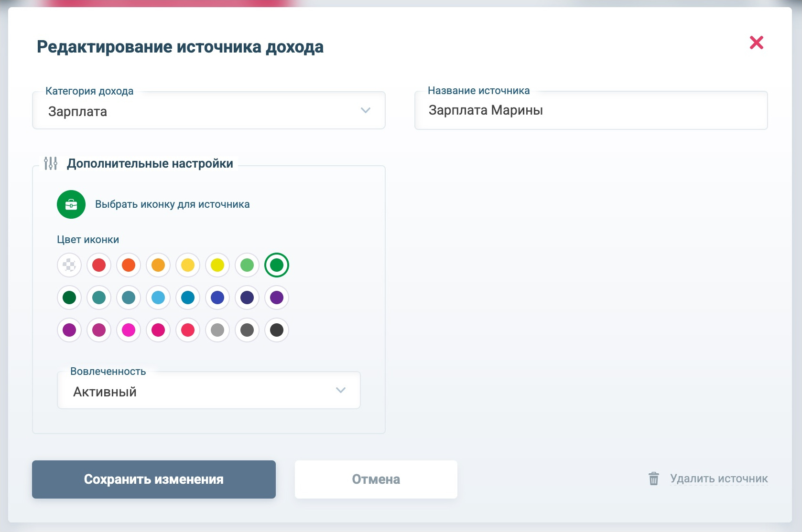Select the dark navy indigo swatch
Image resolution: width=802 pixels, height=532 pixels.
[247, 298]
